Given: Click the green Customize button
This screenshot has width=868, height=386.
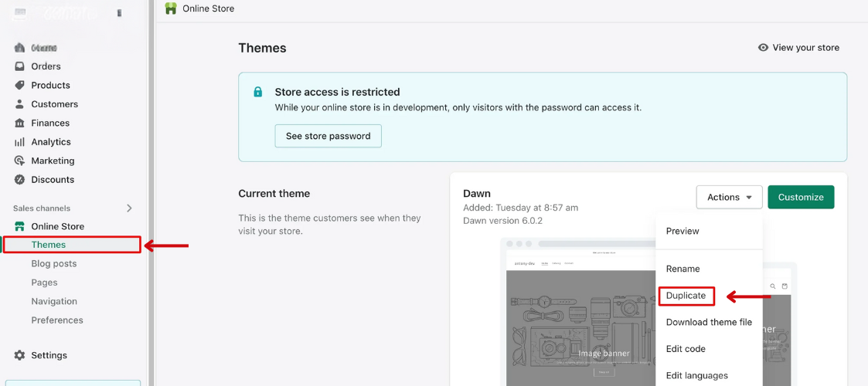Looking at the screenshot, I should 801,197.
